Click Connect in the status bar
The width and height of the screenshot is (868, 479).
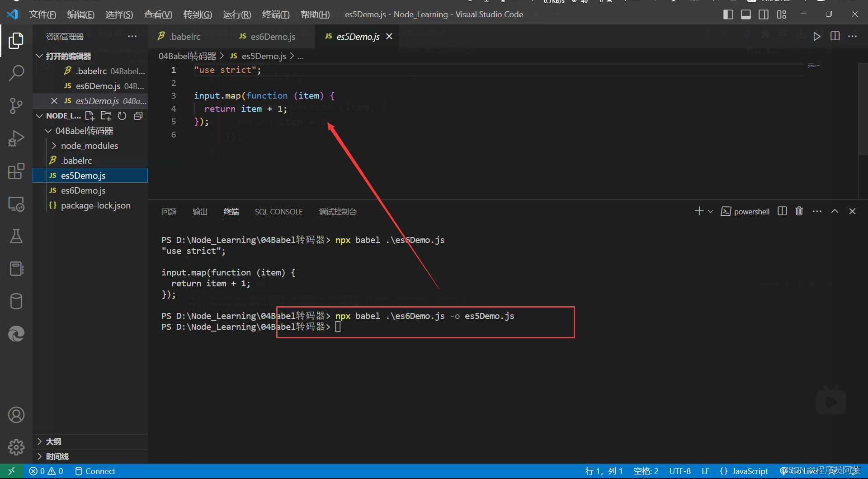click(95, 471)
